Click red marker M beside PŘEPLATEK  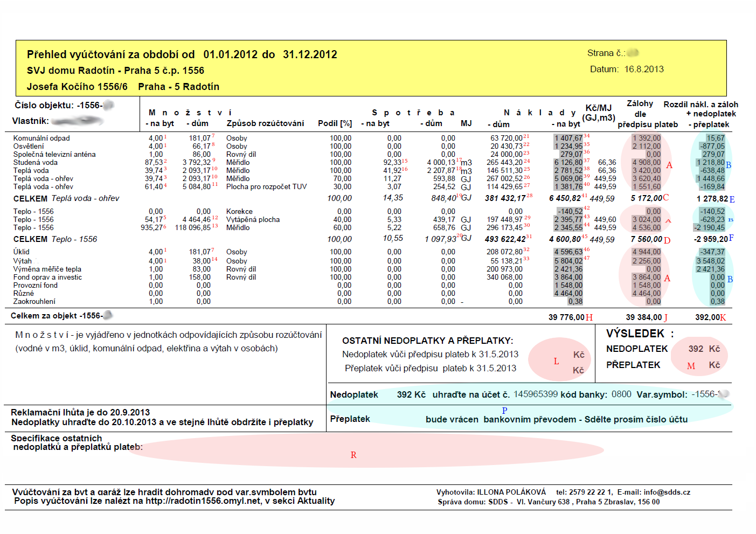tap(691, 366)
